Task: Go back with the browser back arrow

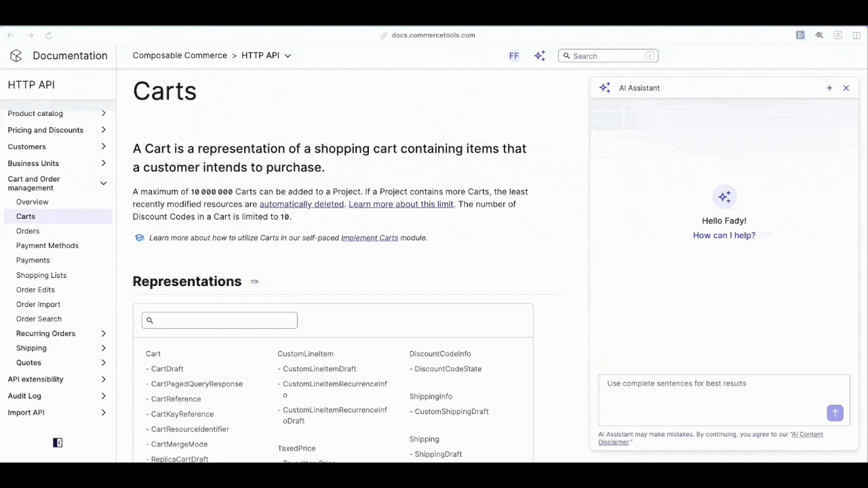Action: 11,35
